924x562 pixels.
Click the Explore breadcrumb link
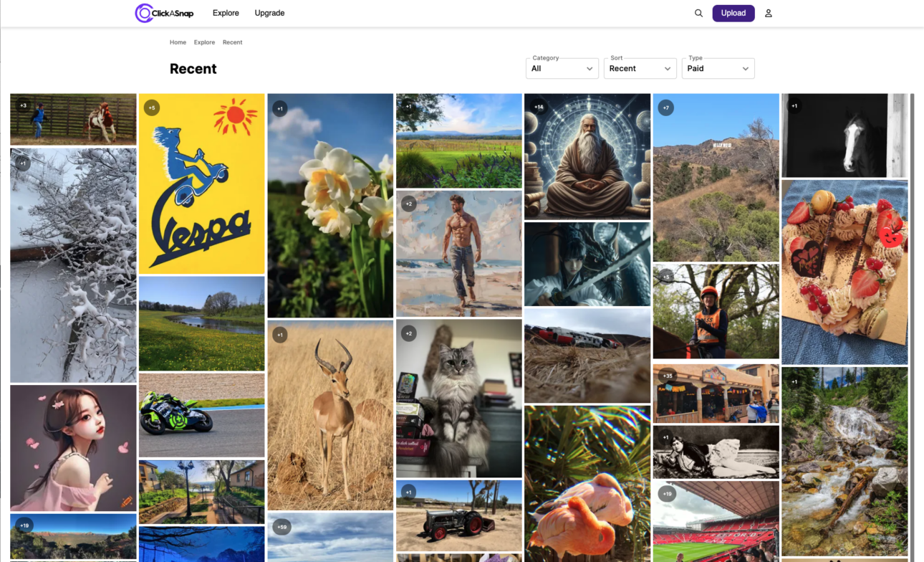[204, 42]
